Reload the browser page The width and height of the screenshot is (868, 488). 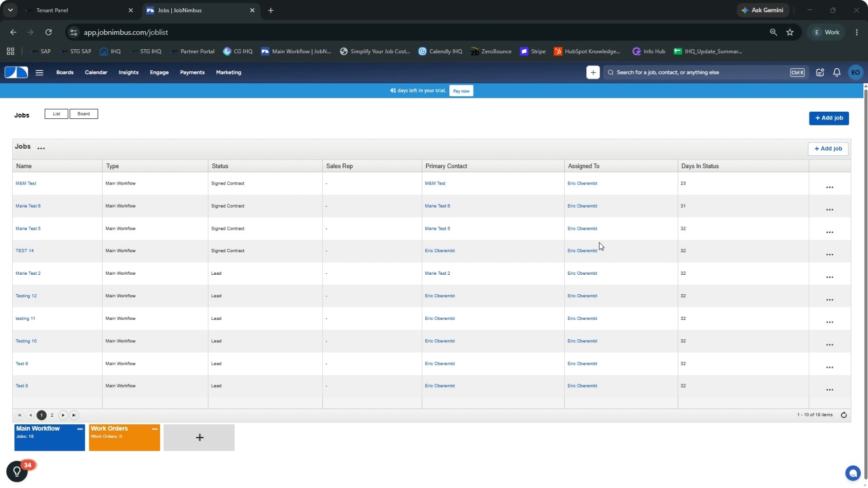point(48,32)
